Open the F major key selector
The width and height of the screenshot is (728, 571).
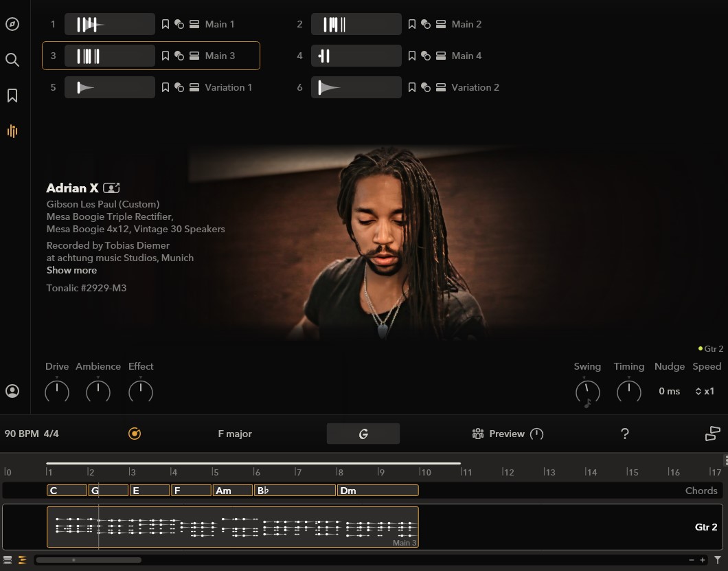point(235,434)
